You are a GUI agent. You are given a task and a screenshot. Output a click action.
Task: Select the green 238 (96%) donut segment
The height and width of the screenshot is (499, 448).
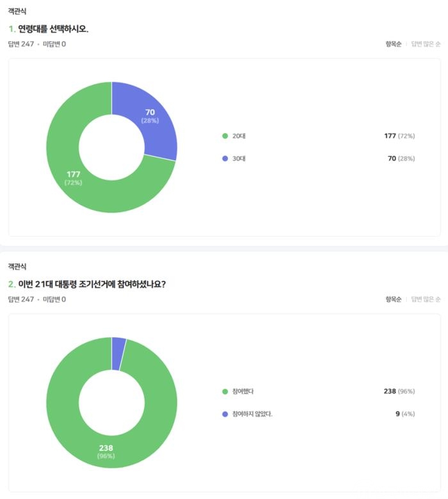tap(106, 452)
